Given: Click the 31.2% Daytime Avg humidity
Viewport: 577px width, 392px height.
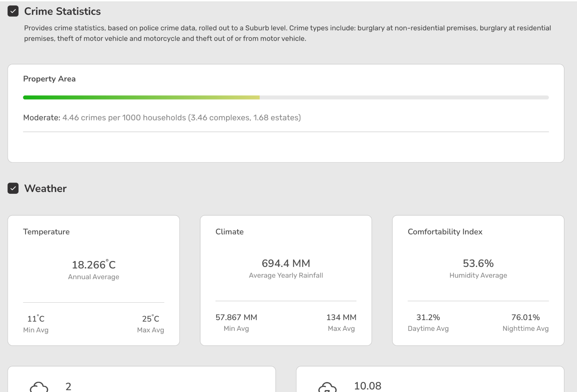Looking at the screenshot, I should (x=428, y=317).
